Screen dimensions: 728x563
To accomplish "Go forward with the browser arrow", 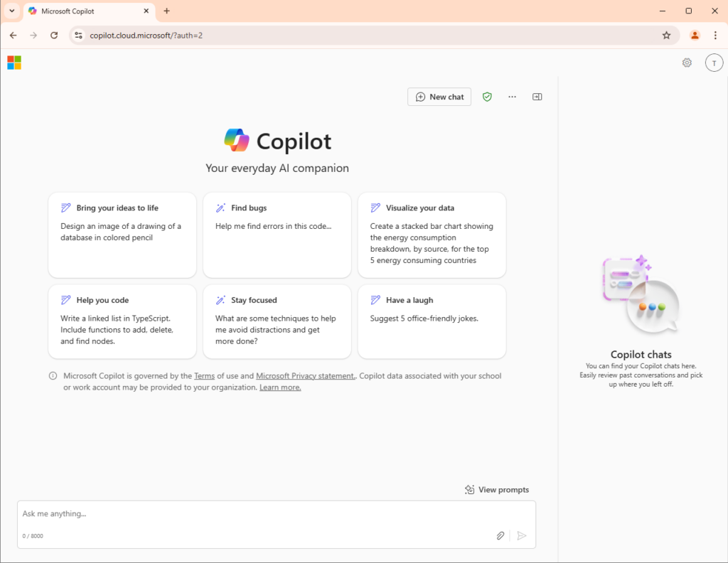I will click(x=33, y=36).
